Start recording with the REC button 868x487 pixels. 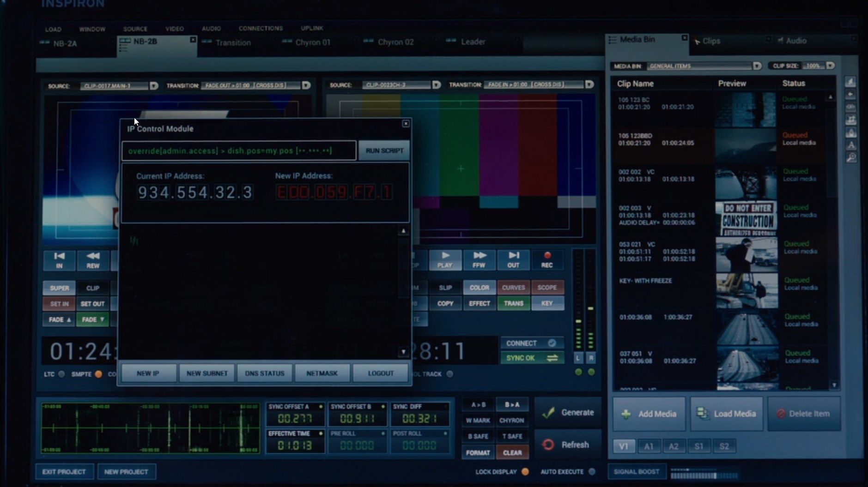[x=547, y=260]
